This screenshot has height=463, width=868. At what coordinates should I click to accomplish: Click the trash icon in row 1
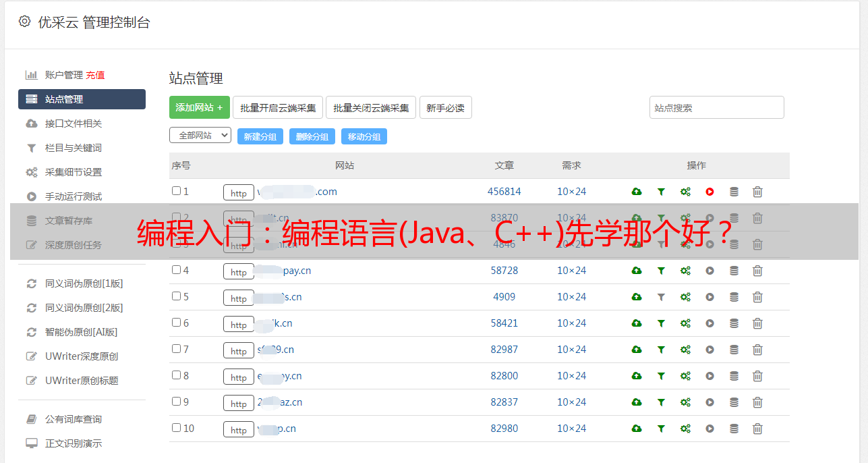[x=757, y=192]
